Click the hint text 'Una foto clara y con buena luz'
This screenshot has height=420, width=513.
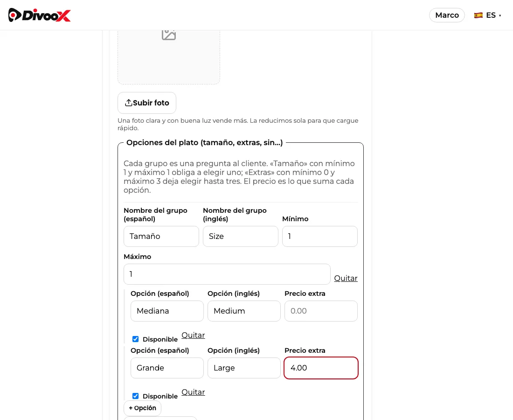click(x=238, y=125)
